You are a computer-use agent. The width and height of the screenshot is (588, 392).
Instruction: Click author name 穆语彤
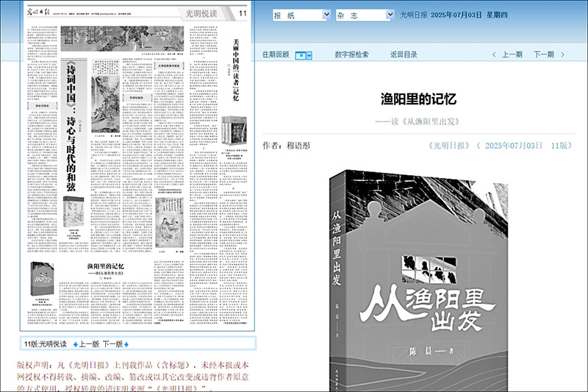(298, 146)
